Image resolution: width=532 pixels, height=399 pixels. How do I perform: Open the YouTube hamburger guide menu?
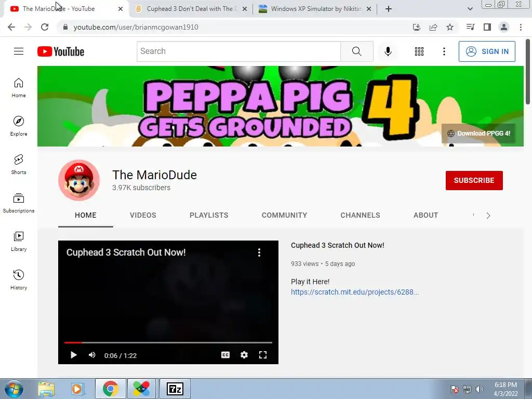pyautogui.click(x=19, y=51)
